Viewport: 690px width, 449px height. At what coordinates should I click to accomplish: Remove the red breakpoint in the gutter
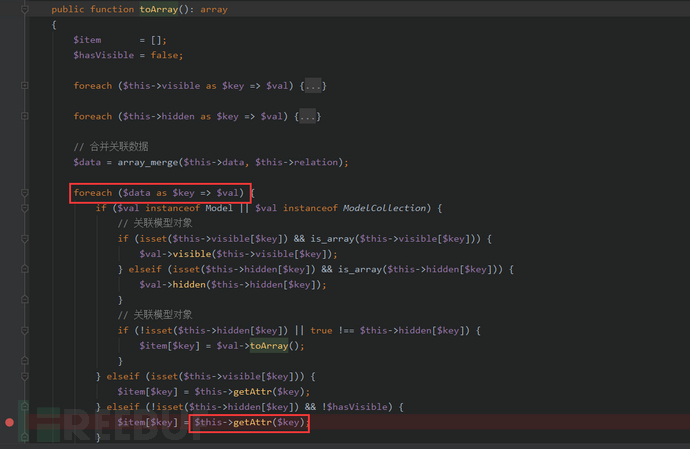9,423
